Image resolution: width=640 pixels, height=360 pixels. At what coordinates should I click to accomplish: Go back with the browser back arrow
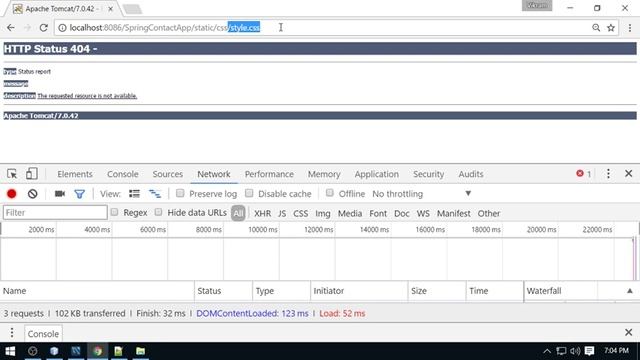tap(11, 28)
